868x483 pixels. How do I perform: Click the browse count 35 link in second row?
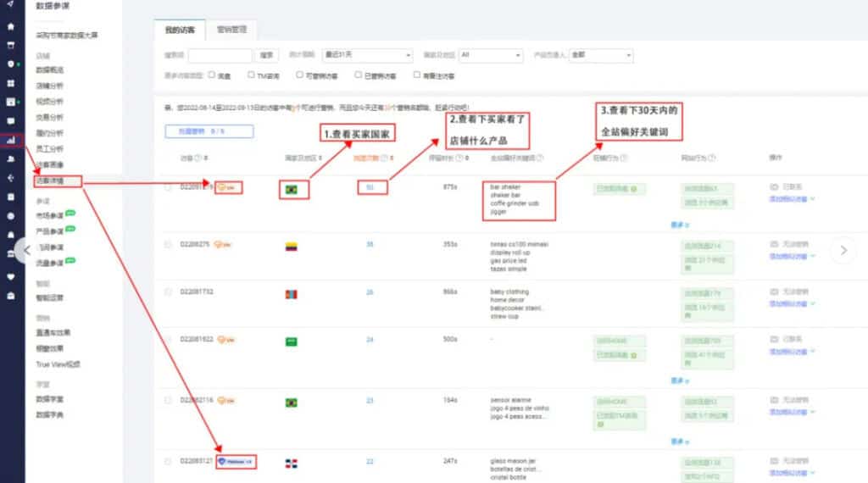coord(370,244)
